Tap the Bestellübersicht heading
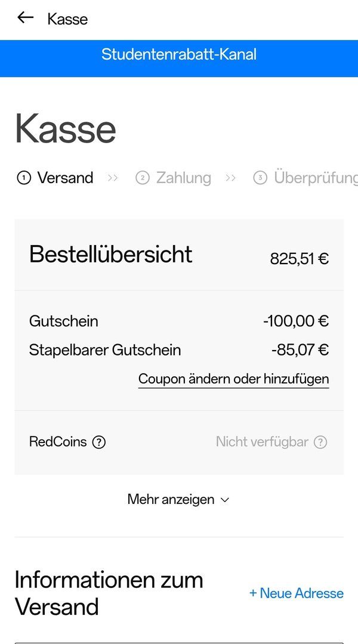This screenshot has height=644, width=358. pyautogui.click(x=110, y=255)
